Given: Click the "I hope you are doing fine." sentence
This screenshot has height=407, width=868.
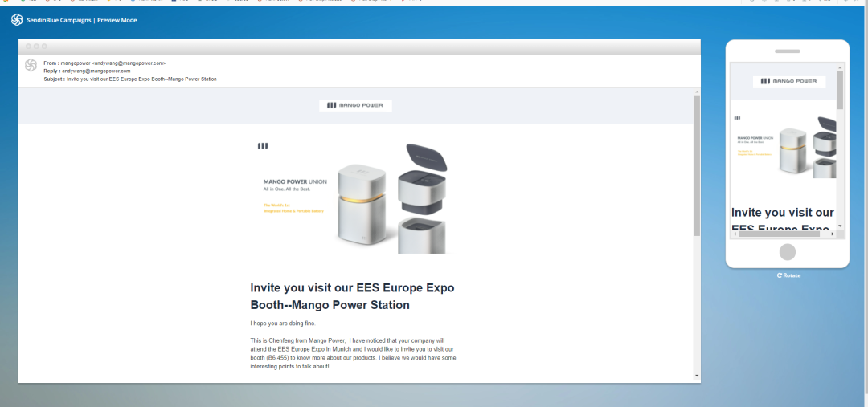Looking at the screenshot, I should click(283, 323).
